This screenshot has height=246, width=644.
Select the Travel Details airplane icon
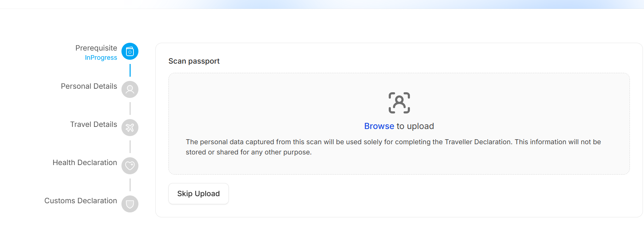pos(130,128)
